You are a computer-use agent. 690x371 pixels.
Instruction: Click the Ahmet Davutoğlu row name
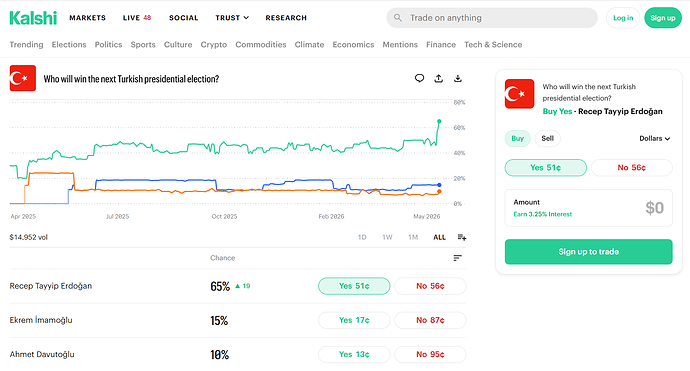tap(42, 354)
